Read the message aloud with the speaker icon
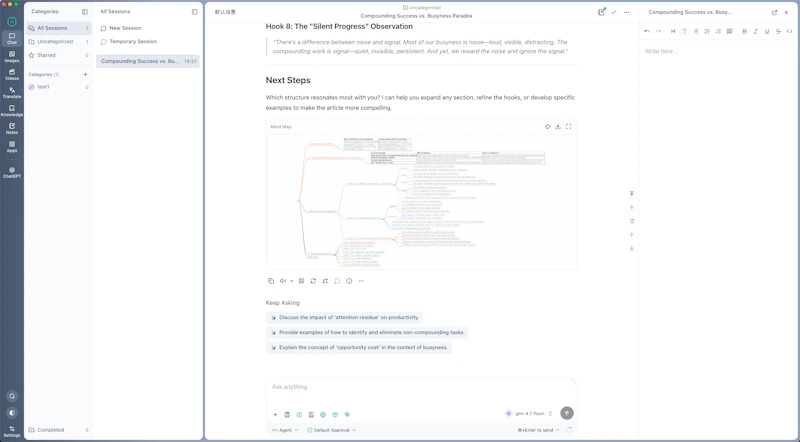Viewport: 800px width, 442px height. pyautogui.click(x=283, y=281)
